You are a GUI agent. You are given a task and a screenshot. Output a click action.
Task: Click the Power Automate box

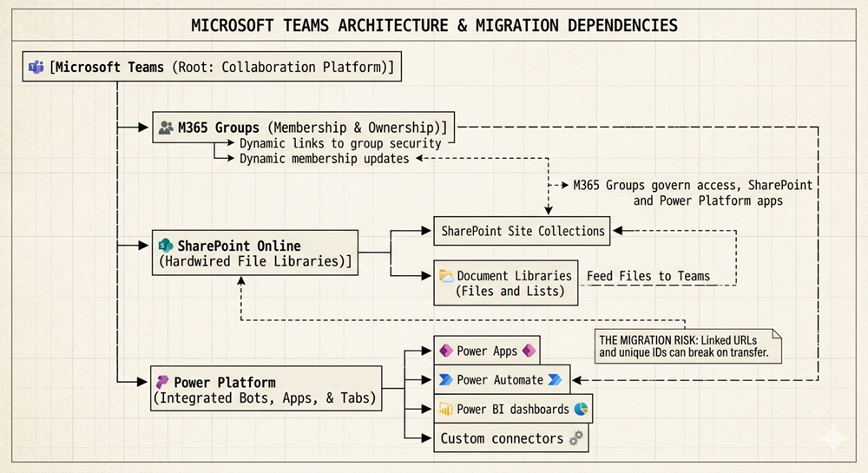502,379
